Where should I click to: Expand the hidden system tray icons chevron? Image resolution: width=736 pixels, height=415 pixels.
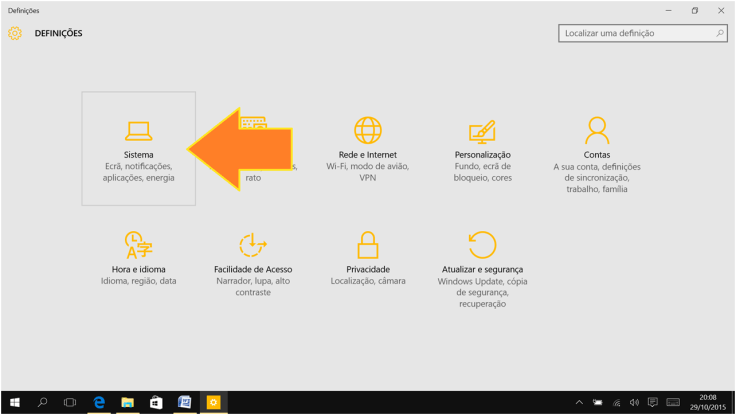click(581, 402)
